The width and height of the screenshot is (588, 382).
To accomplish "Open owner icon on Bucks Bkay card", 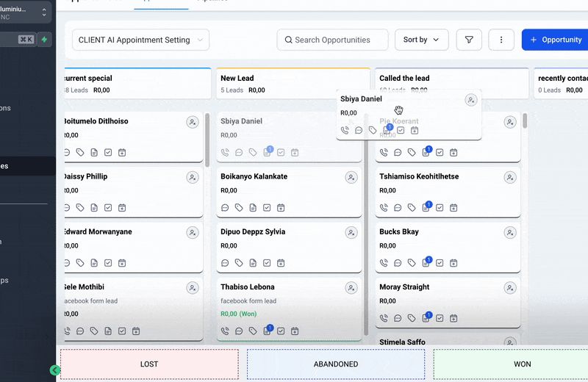I will click(x=510, y=233).
